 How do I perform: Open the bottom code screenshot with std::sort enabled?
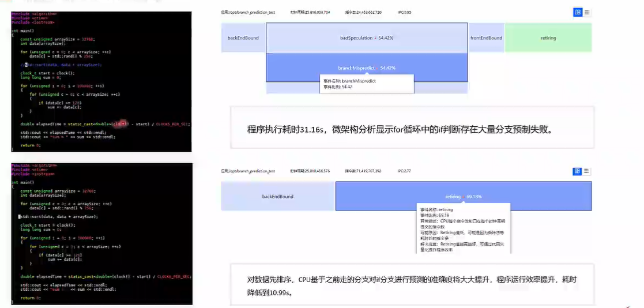[101, 234]
